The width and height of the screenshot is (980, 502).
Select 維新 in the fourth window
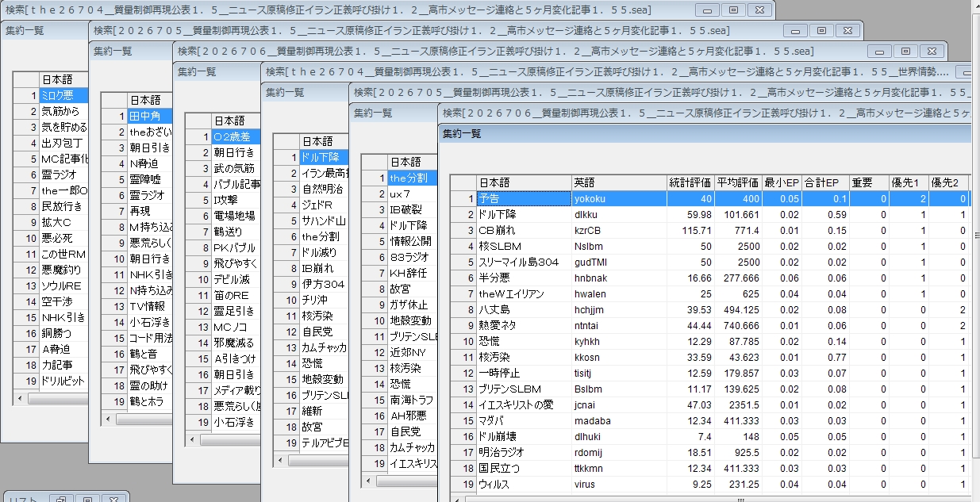pos(324,411)
